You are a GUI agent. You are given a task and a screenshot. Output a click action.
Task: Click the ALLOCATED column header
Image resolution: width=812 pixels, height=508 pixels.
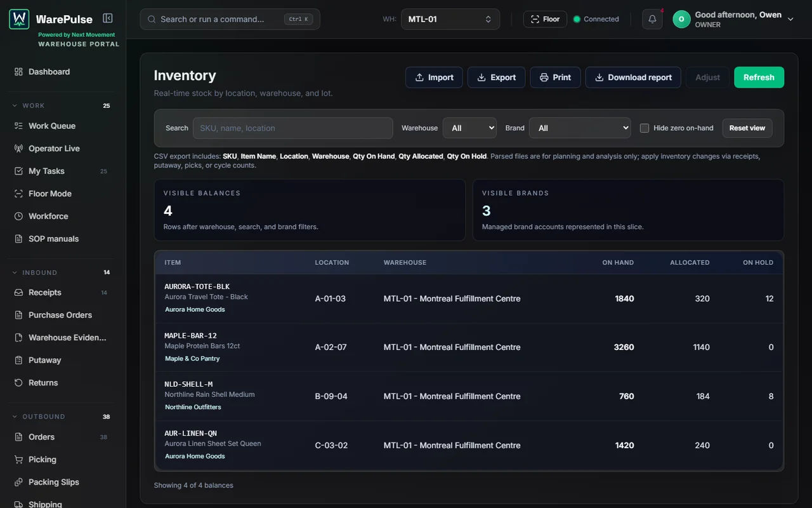(x=690, y=262)
